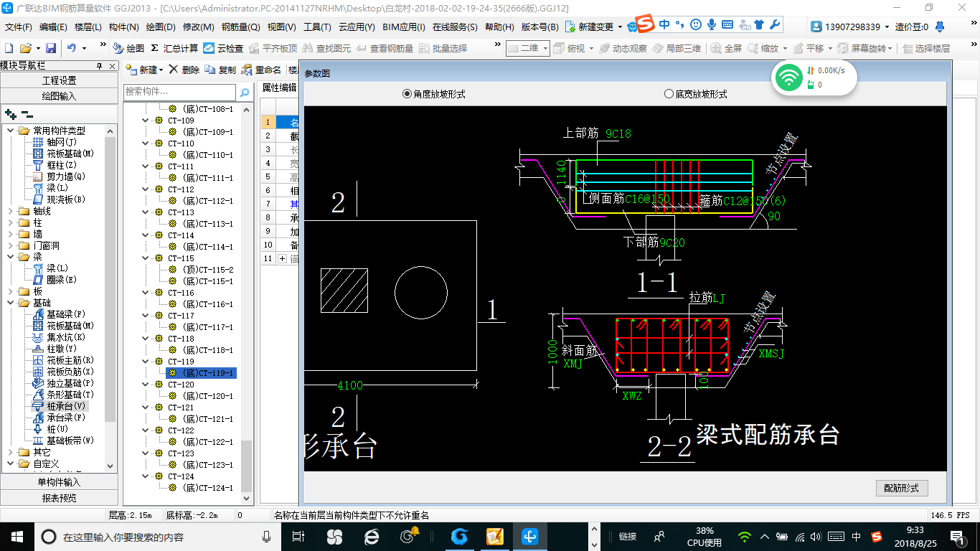Screen dimensions: 980x551
Task: Expand the 轴线 tree node
Action: 11,211
